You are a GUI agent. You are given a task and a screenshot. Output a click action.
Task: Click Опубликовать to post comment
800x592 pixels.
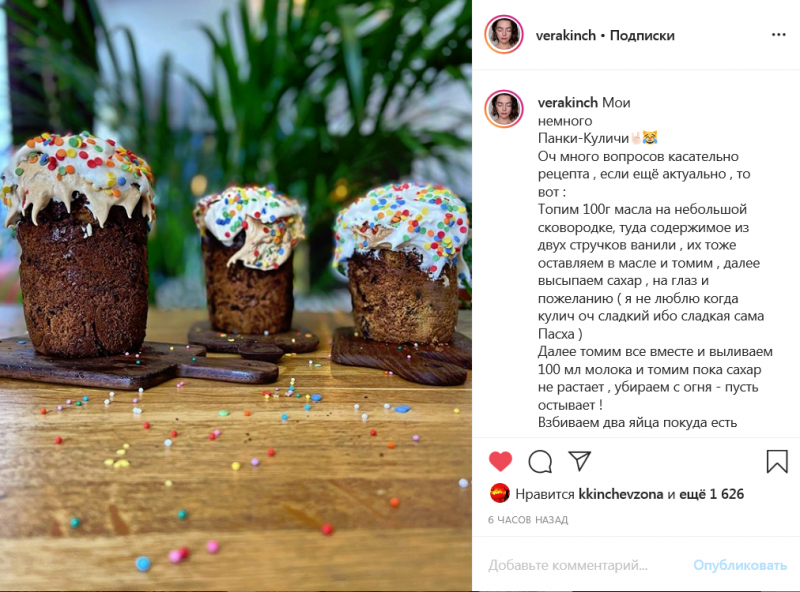click(x=740, y=565)
